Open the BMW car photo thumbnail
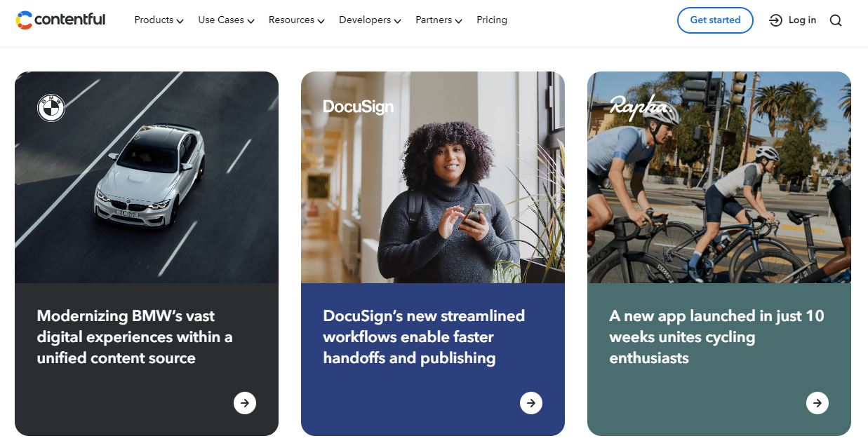This screenshot has height=443, width=868. click(147, 177)
